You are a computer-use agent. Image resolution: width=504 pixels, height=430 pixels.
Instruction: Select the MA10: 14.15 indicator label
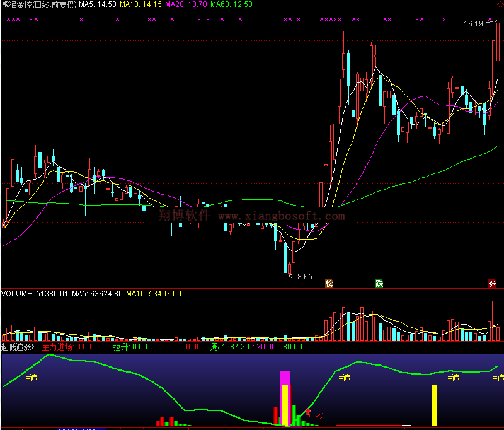coord(140,4)
